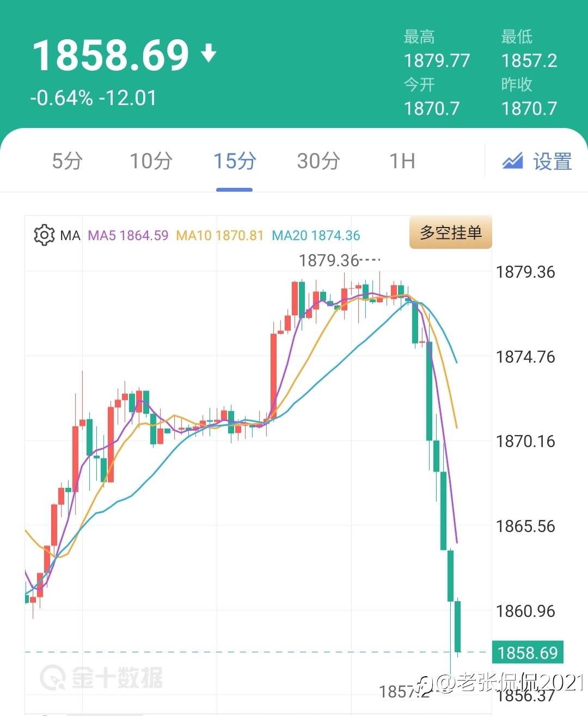The width and height of the screenshot is (588, 716).
Task: Tap the large 1858.69 price heading
Action: coord(111,56)
